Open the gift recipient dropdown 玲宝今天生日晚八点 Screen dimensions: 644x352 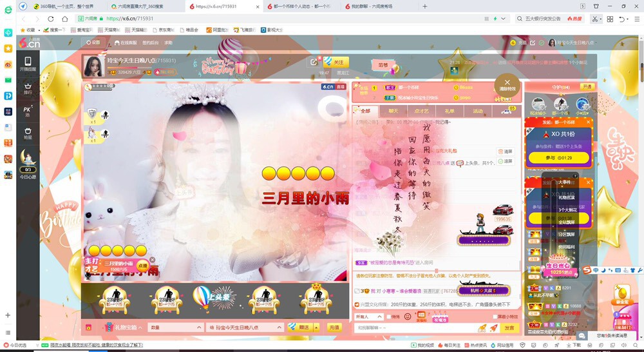(245, 328)
